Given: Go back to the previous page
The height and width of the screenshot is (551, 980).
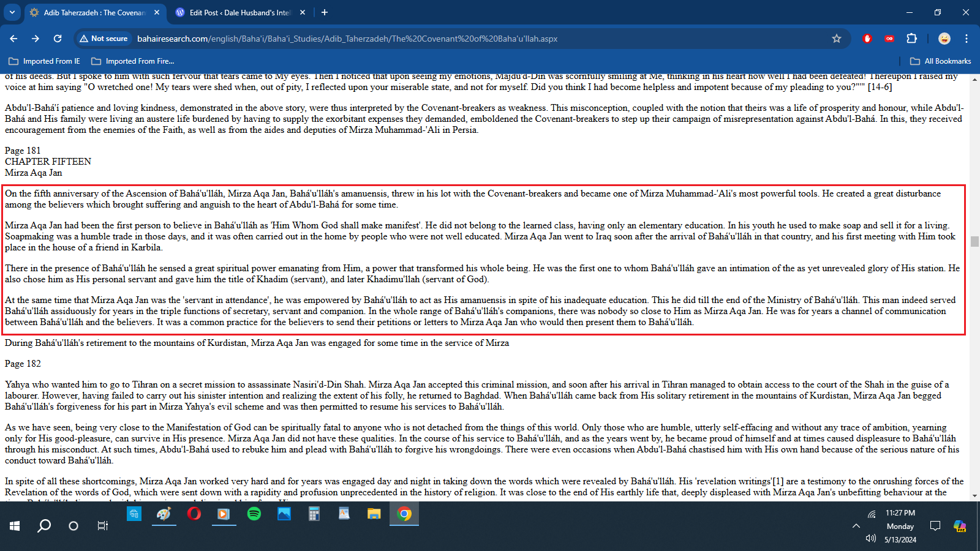Looking at the screenshot, I should coord(13,39).
